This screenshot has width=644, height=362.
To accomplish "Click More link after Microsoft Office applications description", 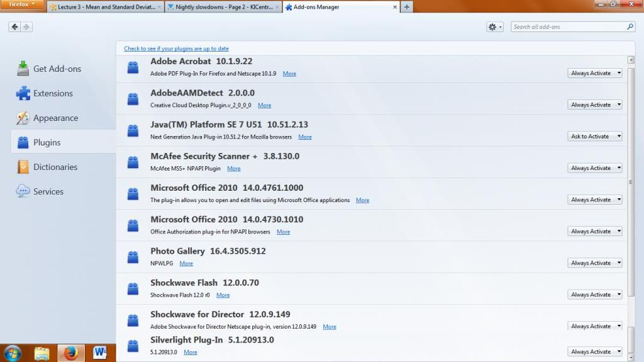I will (x=362, y=200).
